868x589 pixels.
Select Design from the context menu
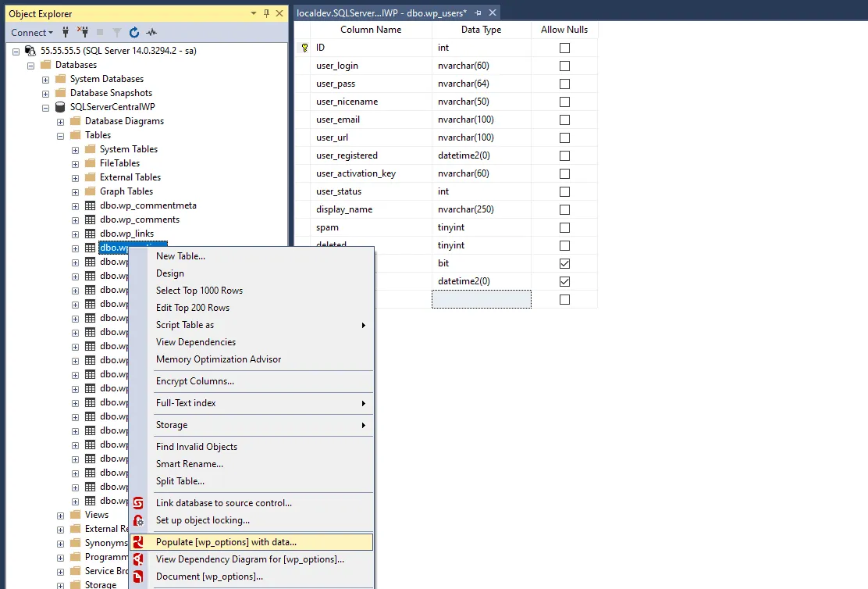(x=170, y=273)
